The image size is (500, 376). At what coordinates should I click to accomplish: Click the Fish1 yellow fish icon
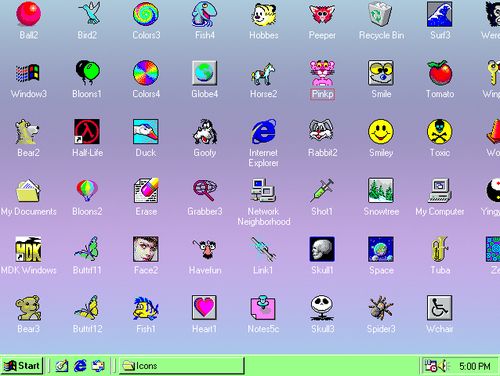click(146, 308)
